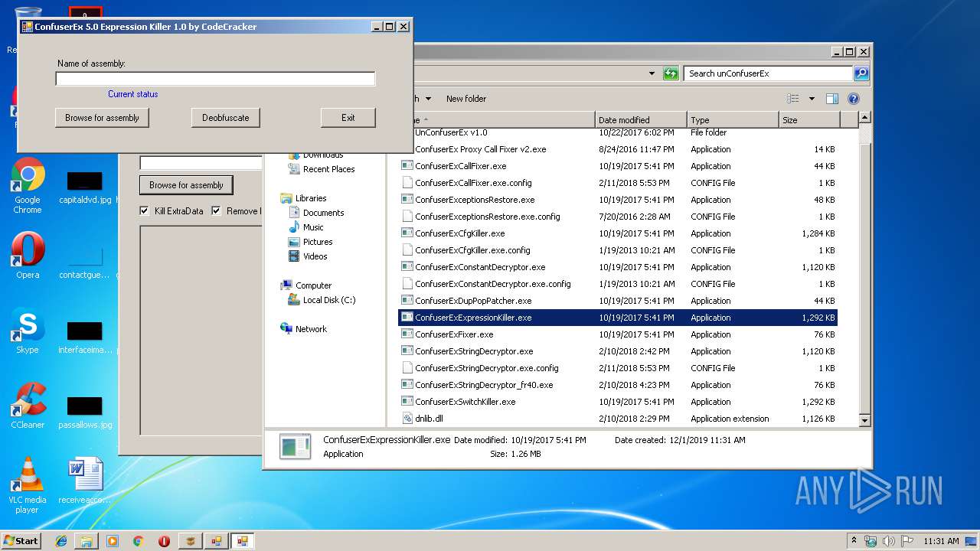Click Browse for assembly in Expression Killer
Image resolution: width=980 pixels, height=551 pixels.
(x=102, y=118)
